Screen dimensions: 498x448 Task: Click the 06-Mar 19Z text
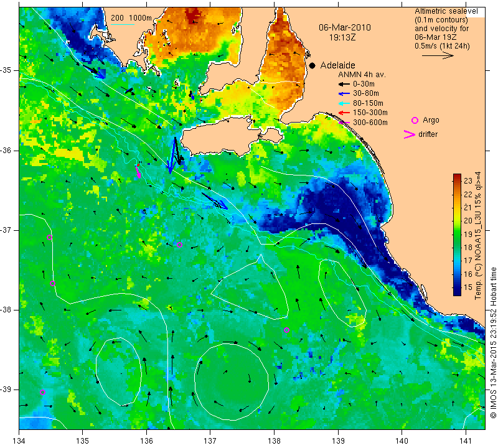click(x=435, y=37)
